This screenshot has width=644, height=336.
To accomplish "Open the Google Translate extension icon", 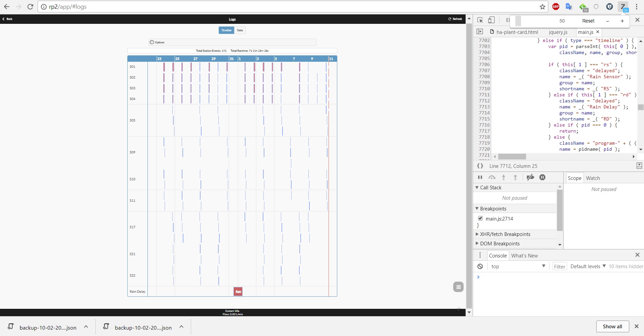I will 569,6.
